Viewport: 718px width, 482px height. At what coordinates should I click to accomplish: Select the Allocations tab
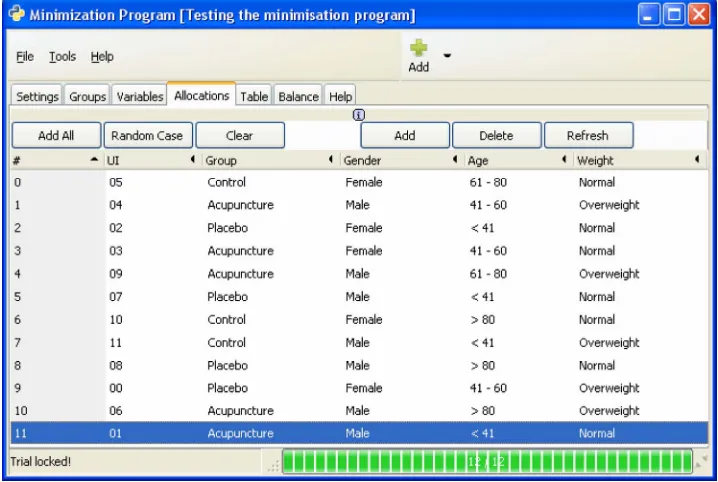201,95
